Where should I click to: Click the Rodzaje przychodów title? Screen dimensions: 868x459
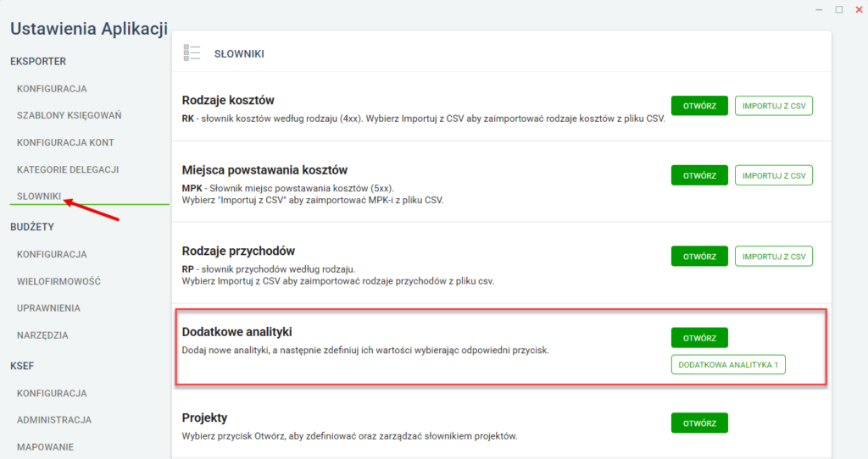tap(238, 251)
